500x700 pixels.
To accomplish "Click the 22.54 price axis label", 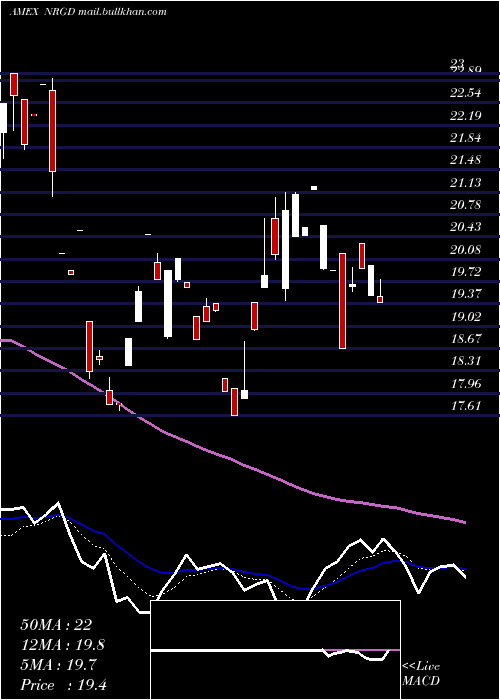I will 466,93.
